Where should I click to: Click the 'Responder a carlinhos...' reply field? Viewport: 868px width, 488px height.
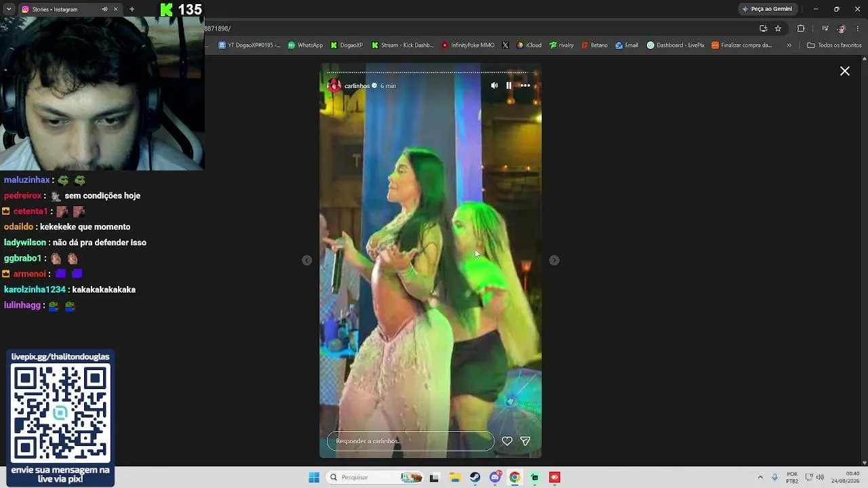tap(410, 441)
